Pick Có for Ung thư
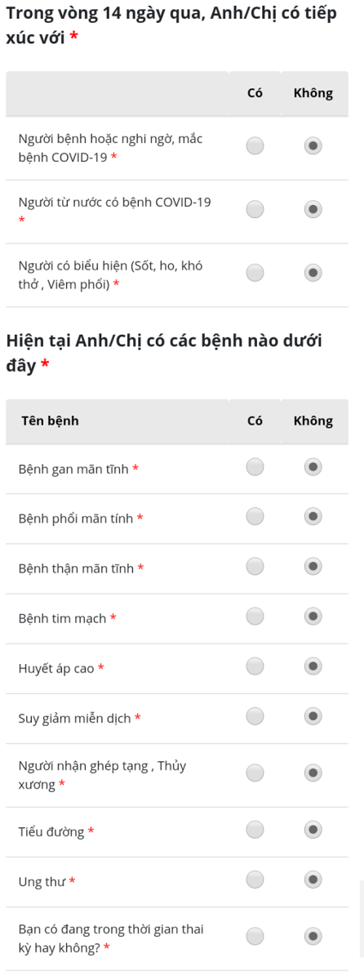Viewport: 364px width, 980px height. 255,880
